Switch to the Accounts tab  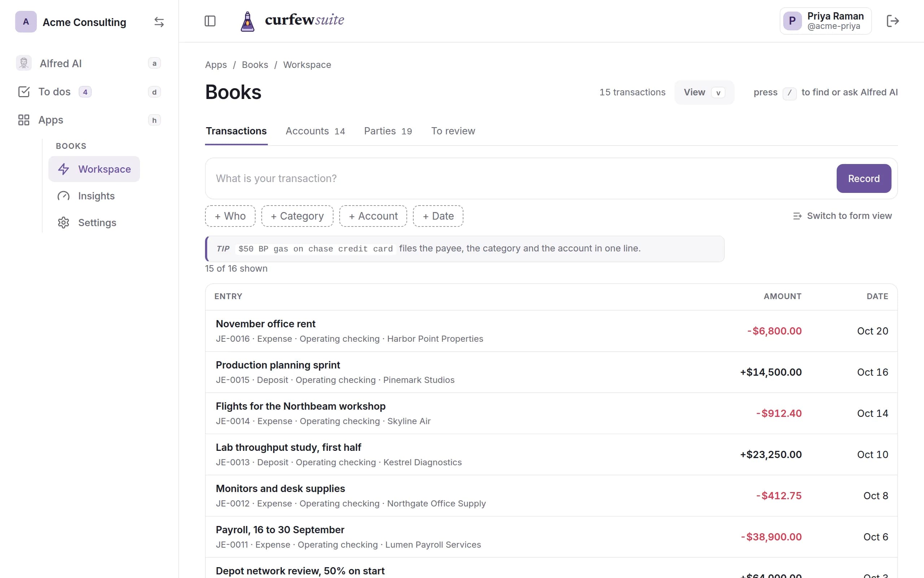point(315,131)
